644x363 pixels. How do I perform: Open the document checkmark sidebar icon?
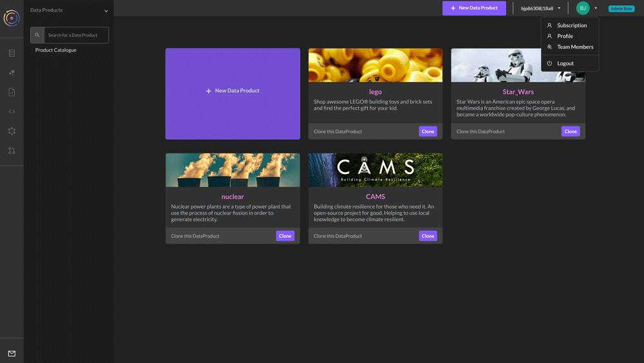(x=12, y=92)
